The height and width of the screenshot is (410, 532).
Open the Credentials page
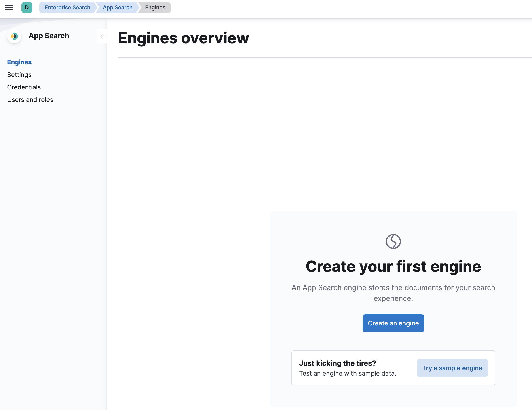point(24,87)
